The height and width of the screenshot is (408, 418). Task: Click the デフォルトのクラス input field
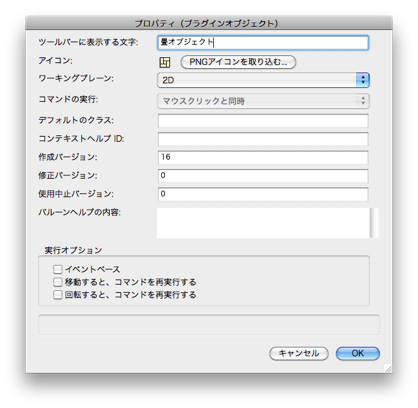[x=263, y=121]
